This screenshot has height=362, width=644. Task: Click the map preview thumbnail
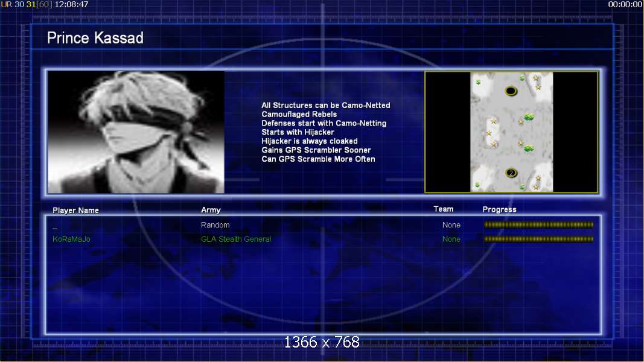tap(511, 132)
